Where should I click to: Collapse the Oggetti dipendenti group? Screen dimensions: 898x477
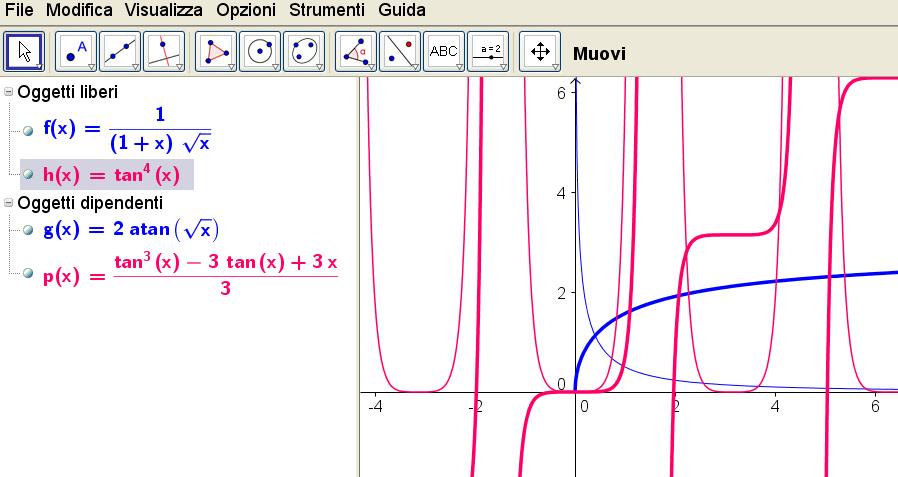click(9, 202)
